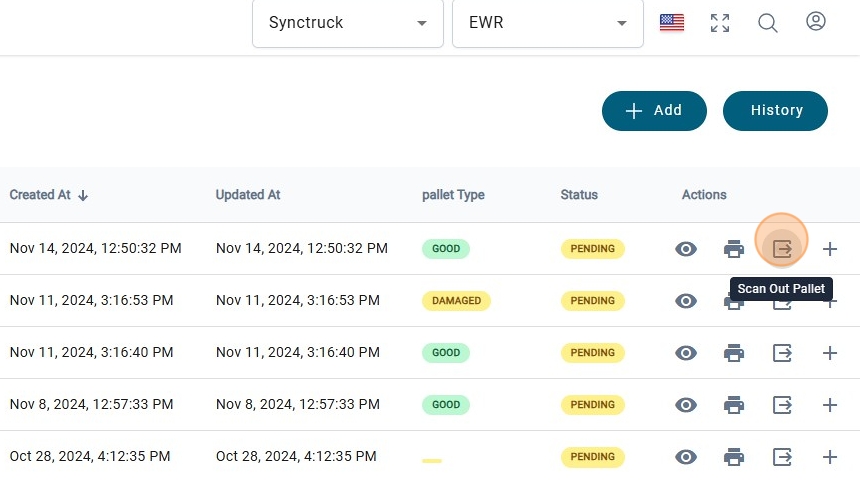Click the US flag language icon
Image resolution: width=860 pixels, height=481 pixels.
coord(672,22)
